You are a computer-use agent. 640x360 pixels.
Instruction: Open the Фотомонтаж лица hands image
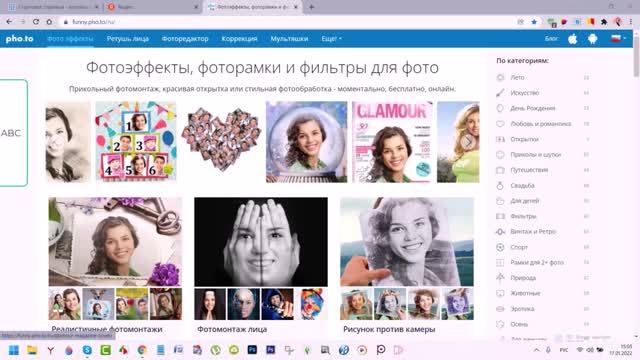pyautogui.click(x=261, y=242)
